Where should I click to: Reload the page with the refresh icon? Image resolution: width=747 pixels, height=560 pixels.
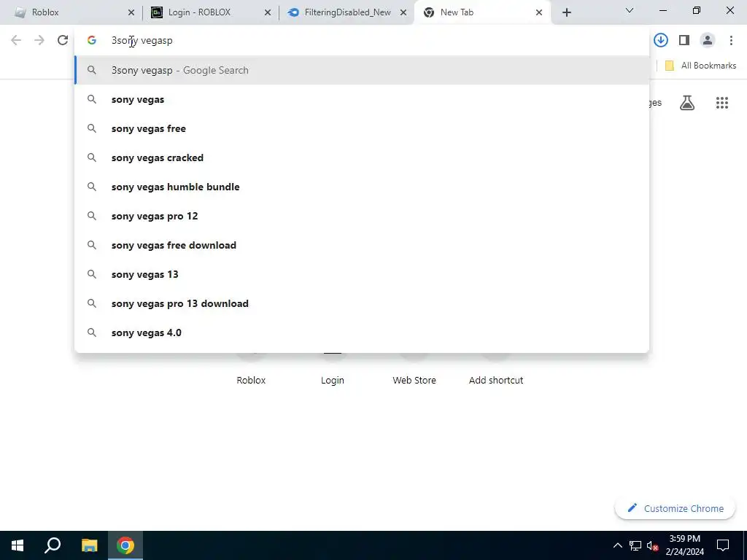point(63,41)
